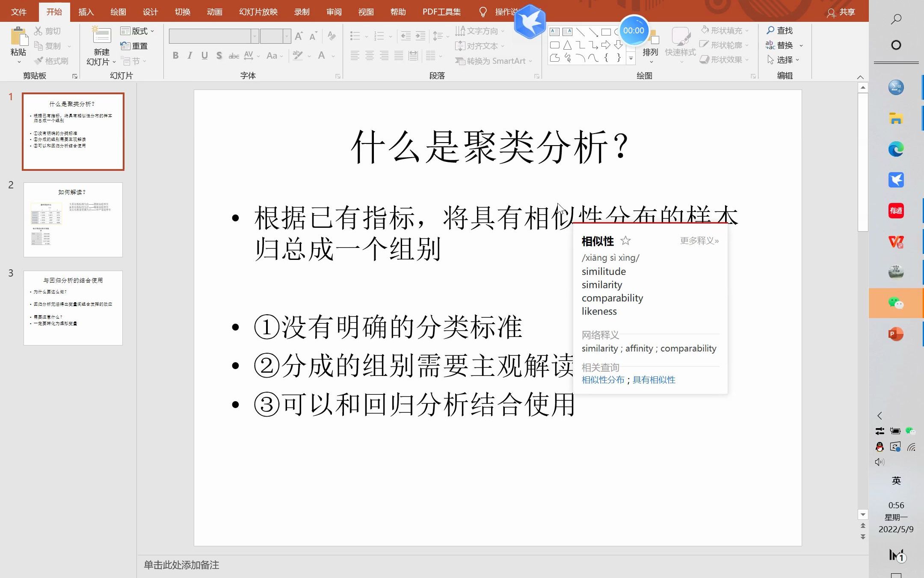
Task: Star the 相似性 word as favorite
Action: (626, 241)
